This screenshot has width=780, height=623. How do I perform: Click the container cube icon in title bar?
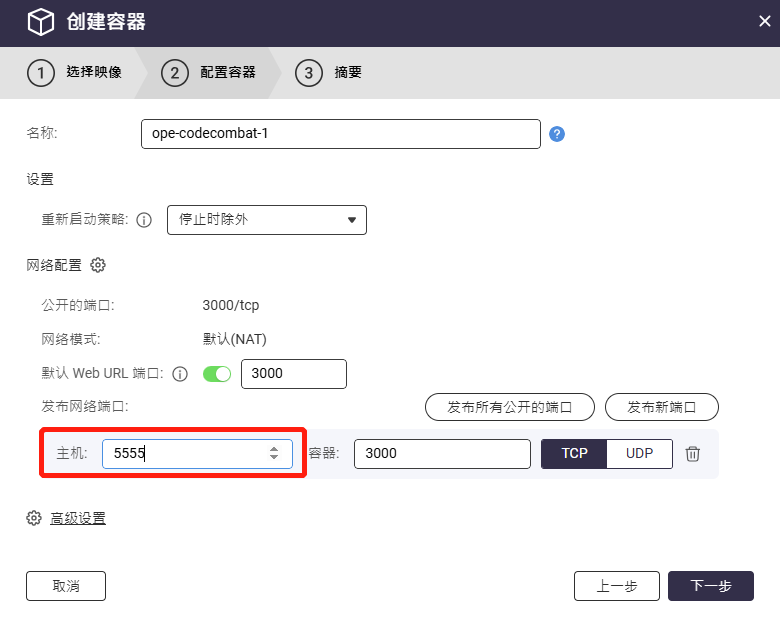click(39, 22)
